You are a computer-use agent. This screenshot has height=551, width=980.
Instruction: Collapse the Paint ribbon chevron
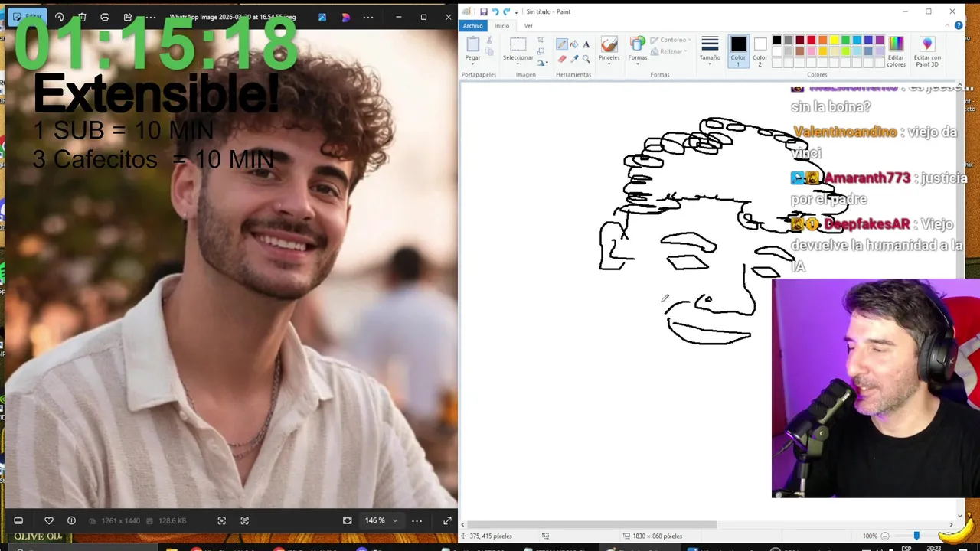click(x=949, y=25)
